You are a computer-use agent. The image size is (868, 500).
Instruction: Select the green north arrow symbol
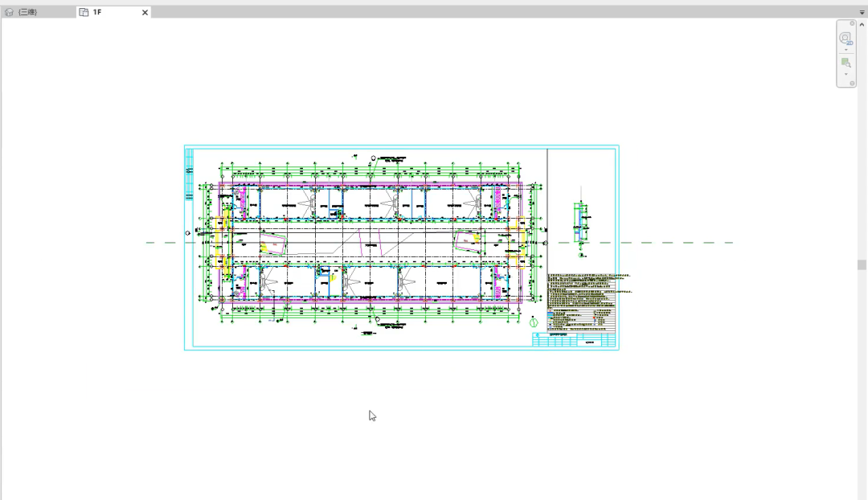[x=534, y=322]
